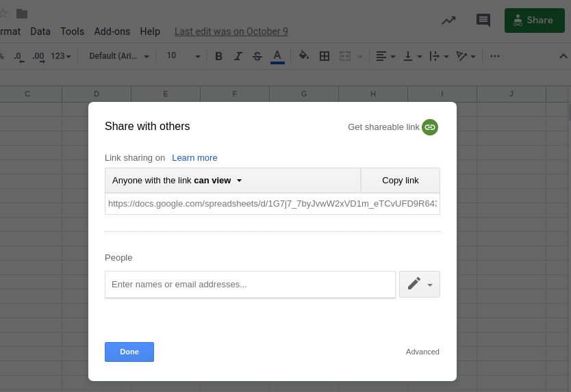Screen dimensions: 571x392
Task: Open comment history speech bubble icon
Action: point(483,20)
